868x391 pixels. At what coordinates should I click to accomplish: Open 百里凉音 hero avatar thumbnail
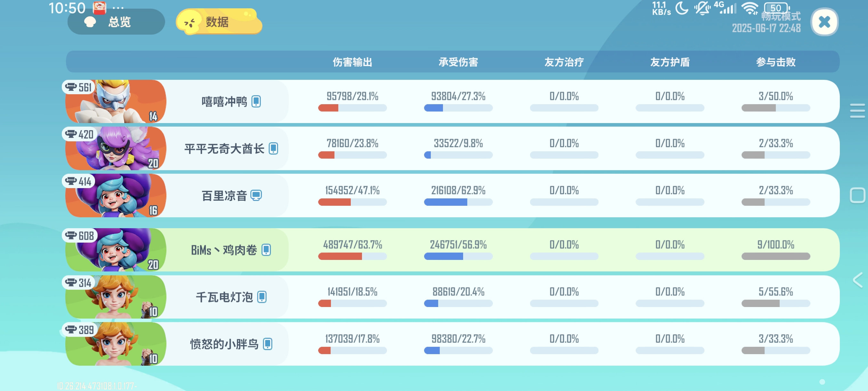[x=116, y=195]
